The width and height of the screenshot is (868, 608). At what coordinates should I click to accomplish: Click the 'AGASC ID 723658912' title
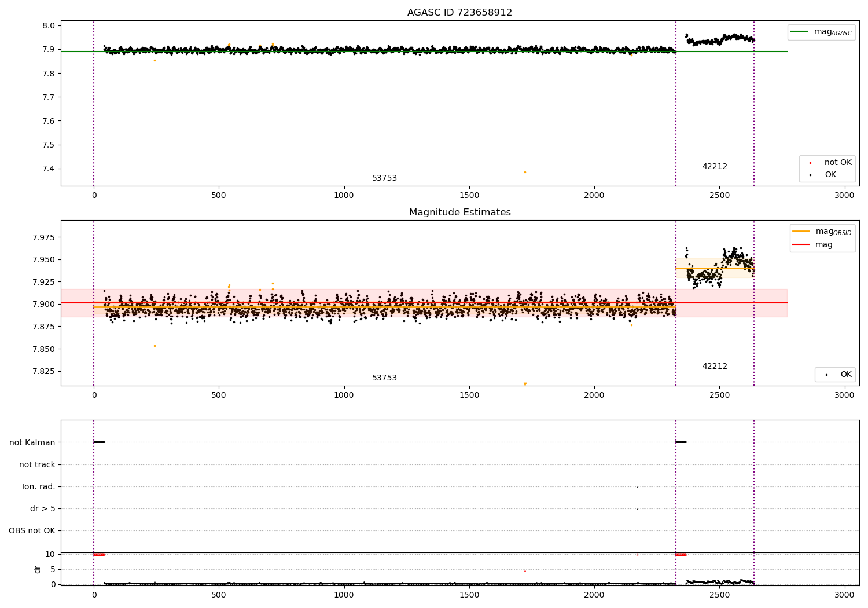point(459,13)
